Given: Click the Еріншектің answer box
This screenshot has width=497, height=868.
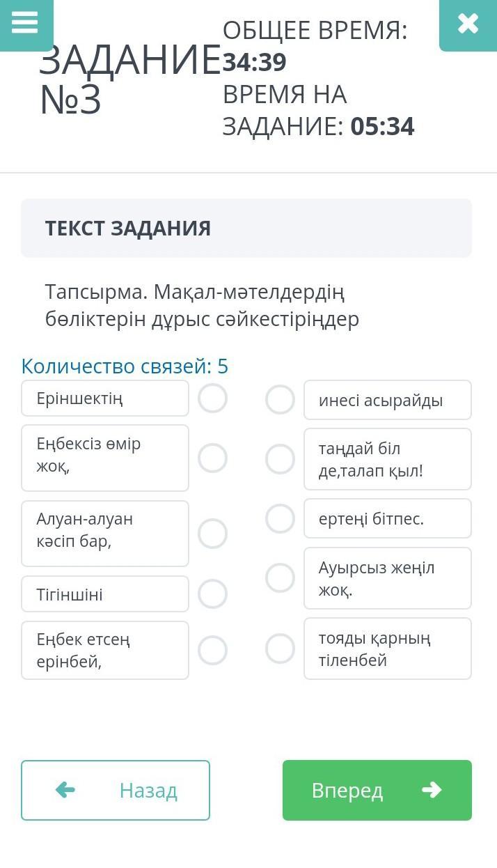Looking at the screenshot, I should (105, 398).
